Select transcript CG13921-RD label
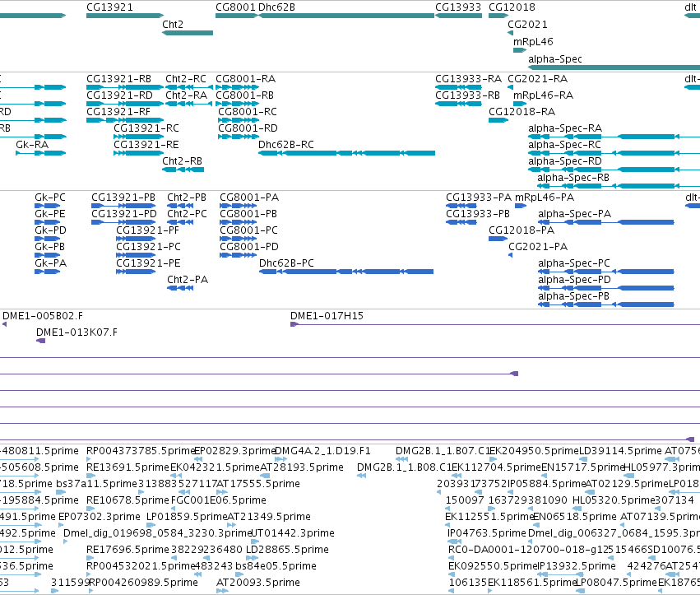700x595 pixels. click(x=119, y=95)
